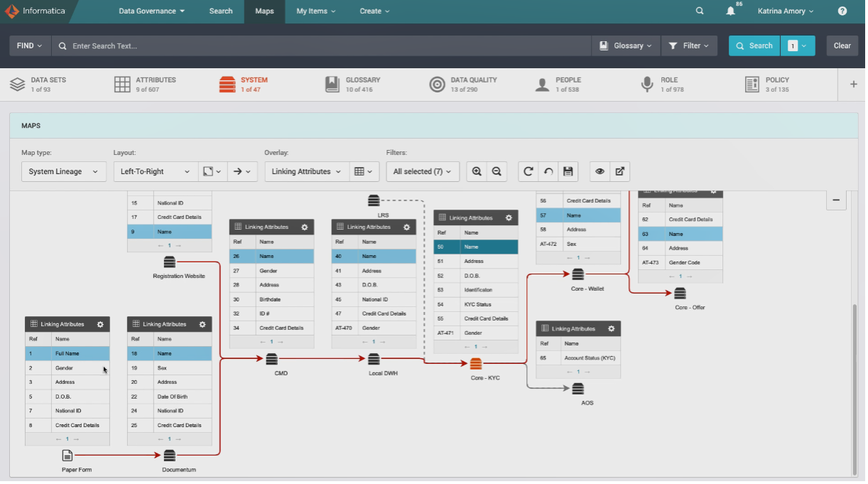Open map in external window icon
The width and height of the screenshot is (868, 484).
tap(619, 171)
